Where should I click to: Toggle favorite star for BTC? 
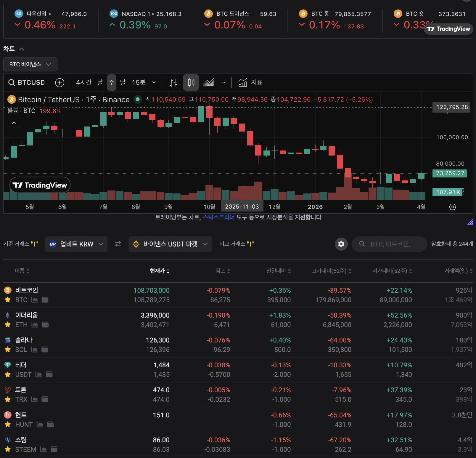[8, 300]
